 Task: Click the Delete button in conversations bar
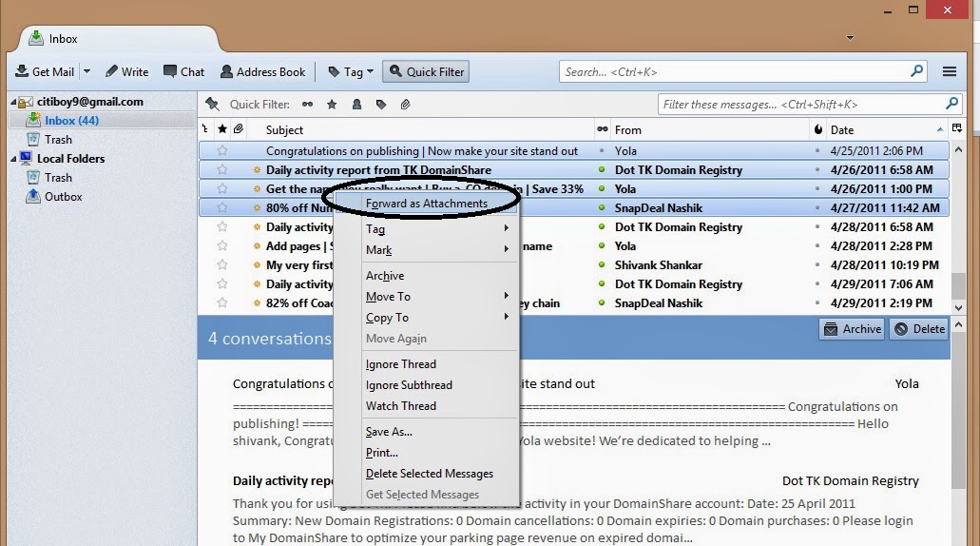click(919, 329)
